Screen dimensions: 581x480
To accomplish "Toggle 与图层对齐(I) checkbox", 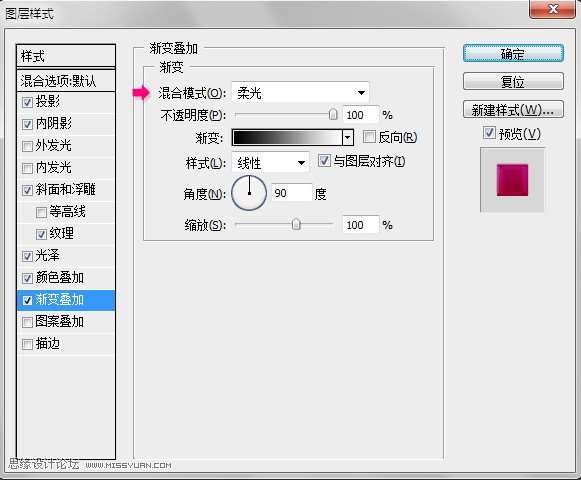I will 324,160.
